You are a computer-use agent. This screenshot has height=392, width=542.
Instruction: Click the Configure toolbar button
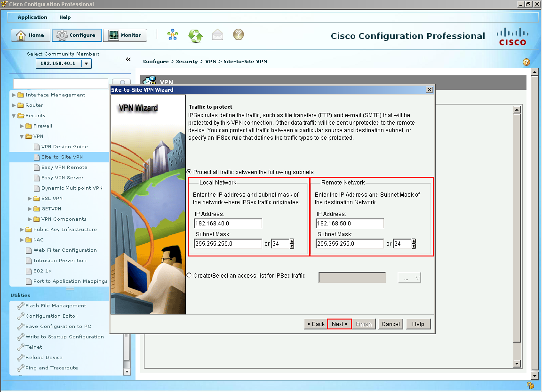[x=77, y=35]
